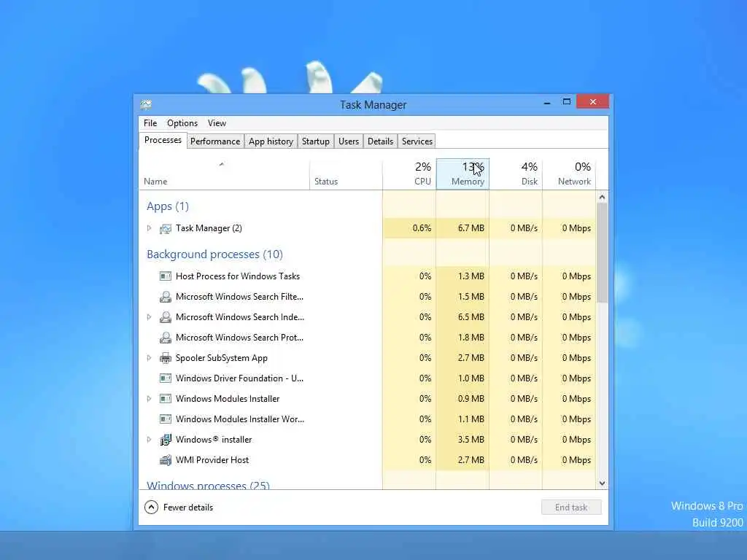This screenshot has height=560, width=747.
Task: Sort by the CPU column header
Action: [x=409, y=174]
